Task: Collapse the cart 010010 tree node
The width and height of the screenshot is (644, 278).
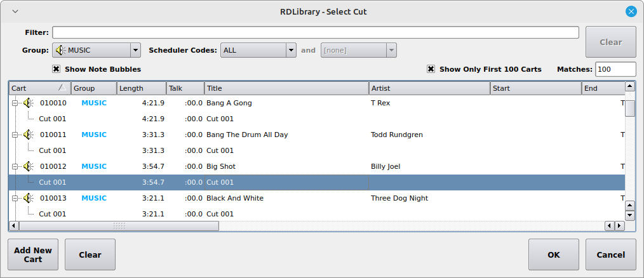Action: [x=15, y=103]
